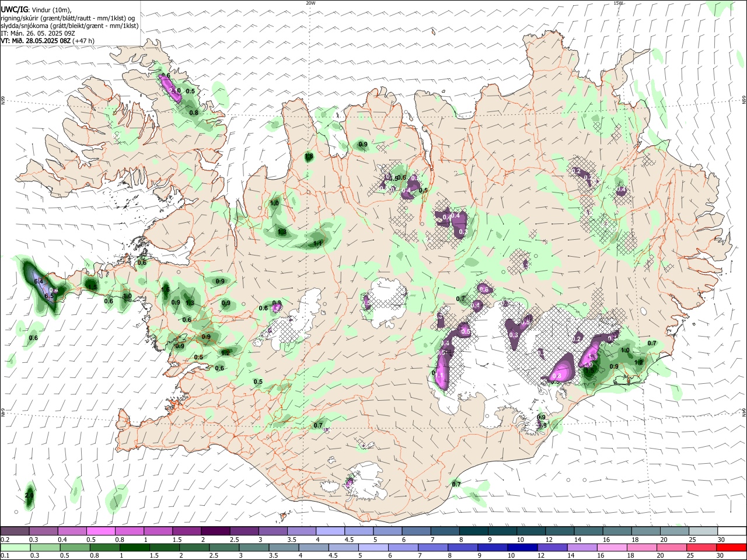Pick dark plum swatch between 2 and 2.5
This screenshot has width=747, height=560.
(215, 531)
